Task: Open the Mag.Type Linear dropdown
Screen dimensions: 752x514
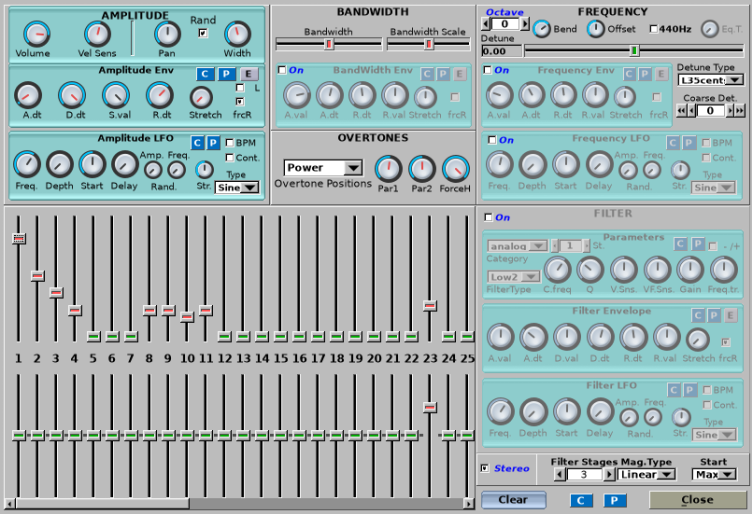Action: click(646, 474)
